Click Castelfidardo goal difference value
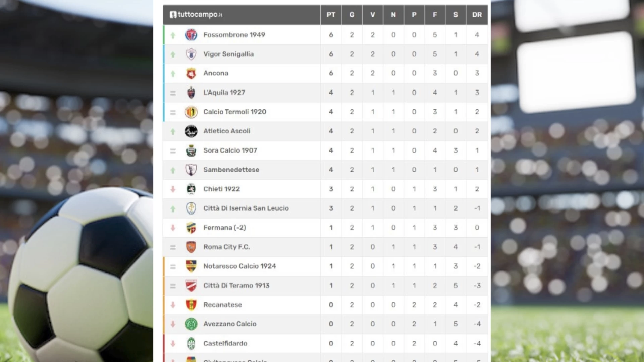Screen dimensions: 644x362 click(x=477, y=343)
